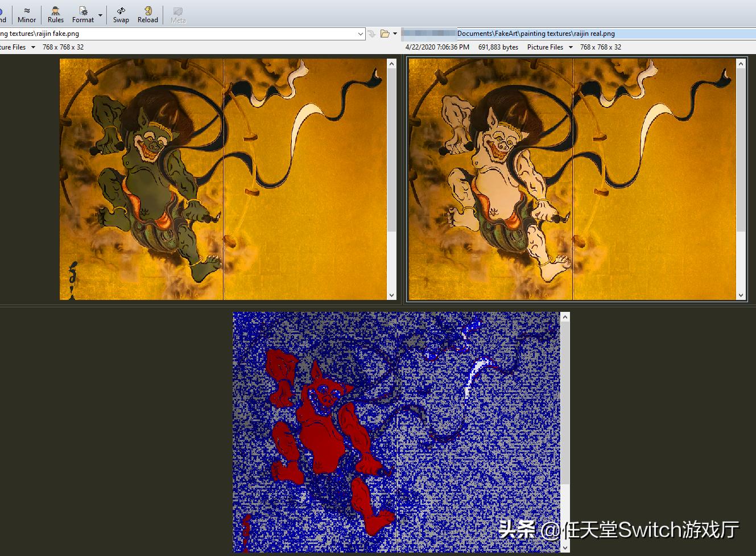Reload the compared pictures
756x556 pixels.
(148, 15)
